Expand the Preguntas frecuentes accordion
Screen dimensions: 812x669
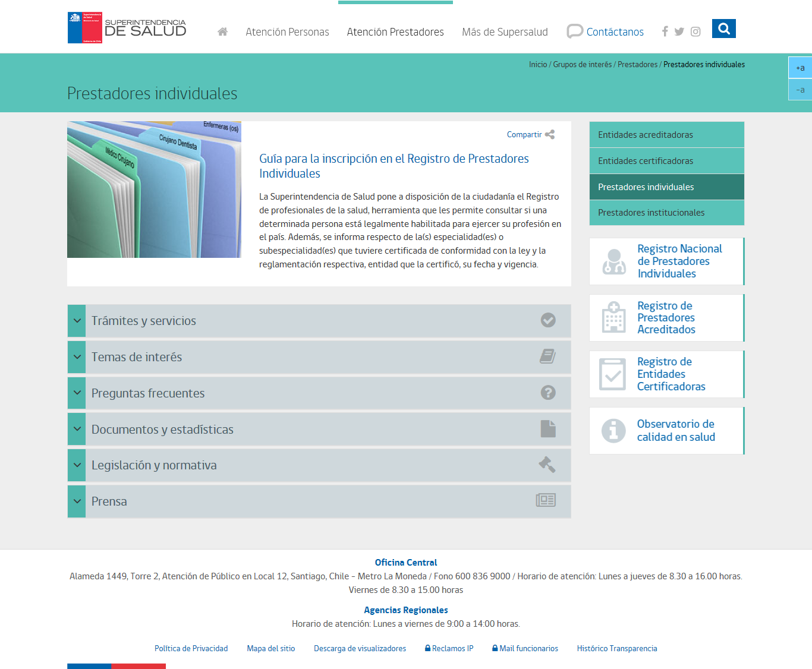pos(319,393)
